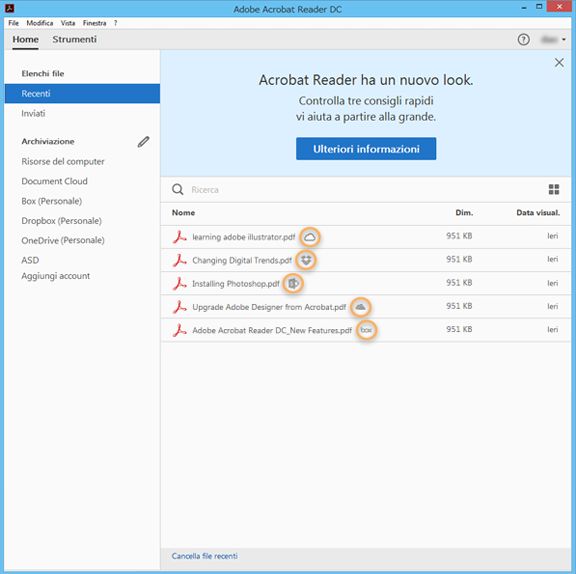Click Aggiungi account in sidebar
The width and height of the screenshot is (576, 574).
tap(55, 276)
